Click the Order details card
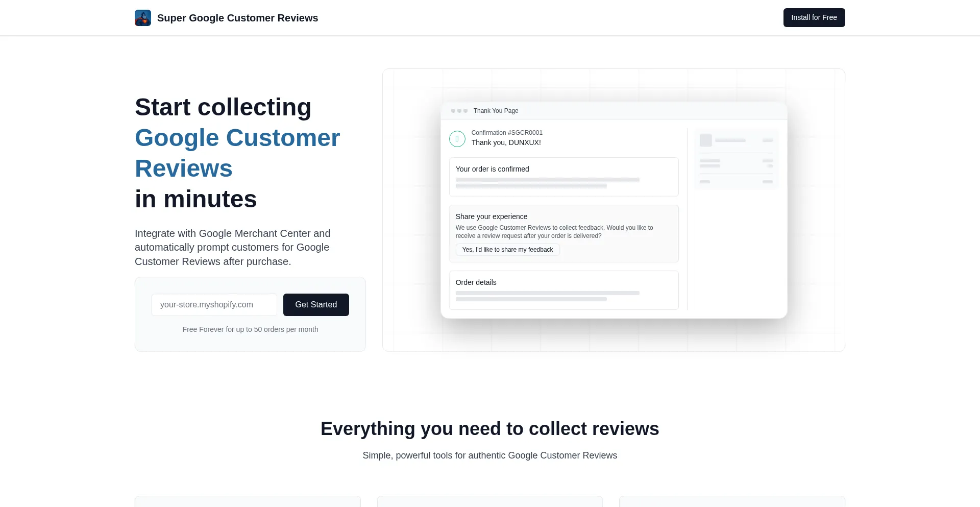Image resolution: width=980 pixels, height=507 pixels. (x=563, y=290)
